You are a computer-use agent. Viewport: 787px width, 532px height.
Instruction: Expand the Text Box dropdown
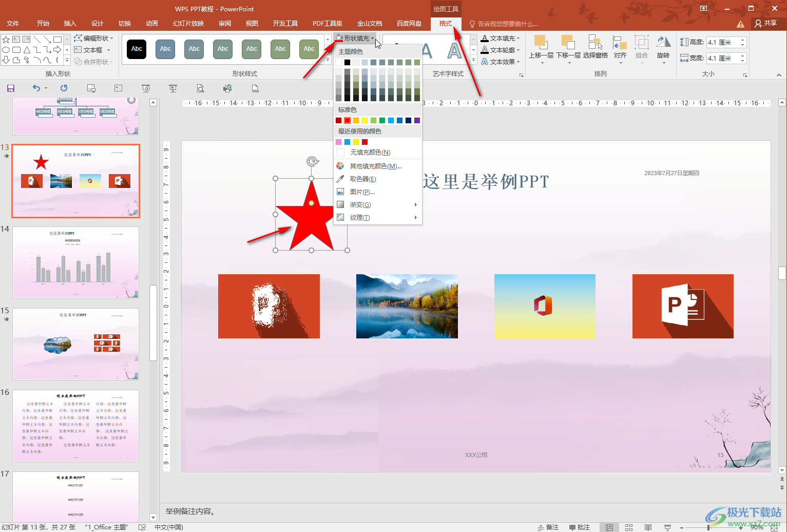pyautogui.click(x=109, y=50)
